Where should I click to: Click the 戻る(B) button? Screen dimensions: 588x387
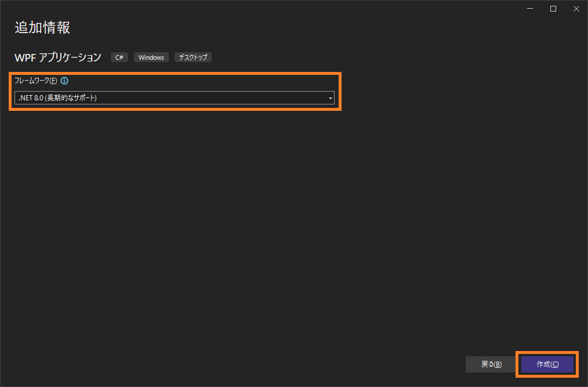click(491, 364)
